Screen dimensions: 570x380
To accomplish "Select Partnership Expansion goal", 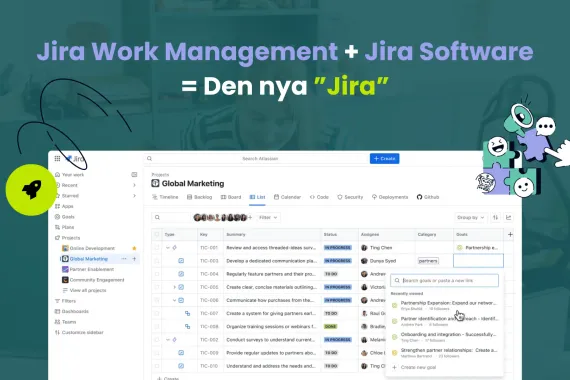I will [x=444, y=305].
